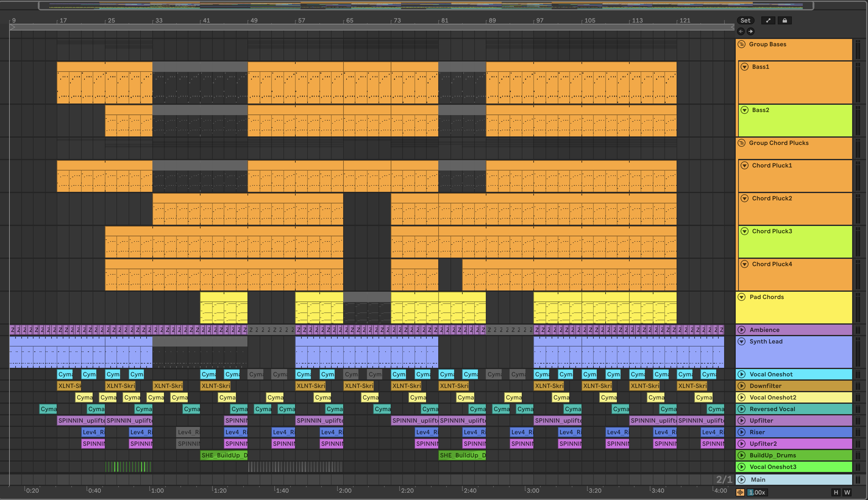Unfold the Main track

[x=742, y=480]
